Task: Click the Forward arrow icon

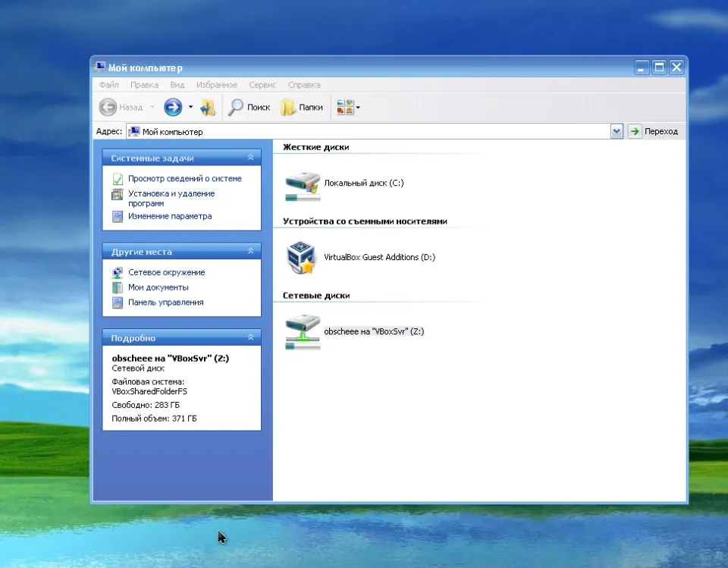Action: (x=173, y=107)
